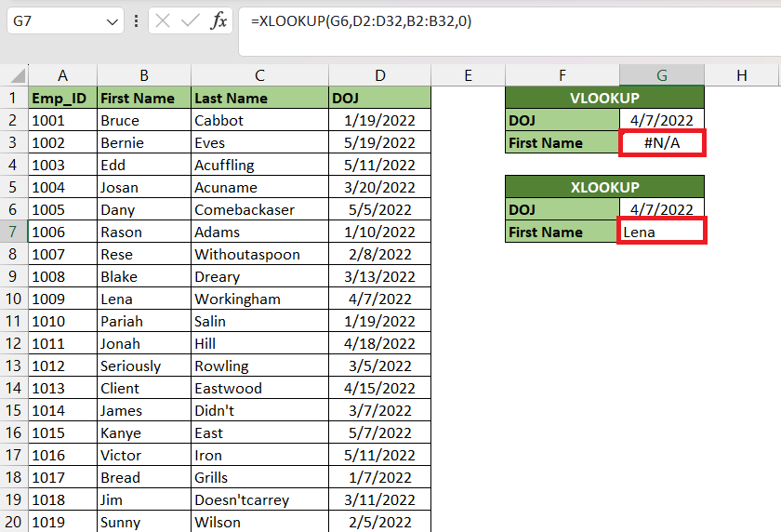This screenshot has width=781, height=532.
Task: Select row 1 header
Action: pos(13,98)
